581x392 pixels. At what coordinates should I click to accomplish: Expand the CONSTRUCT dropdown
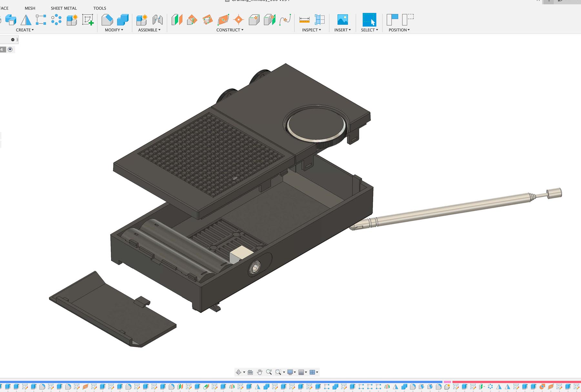tap(230, 30)
